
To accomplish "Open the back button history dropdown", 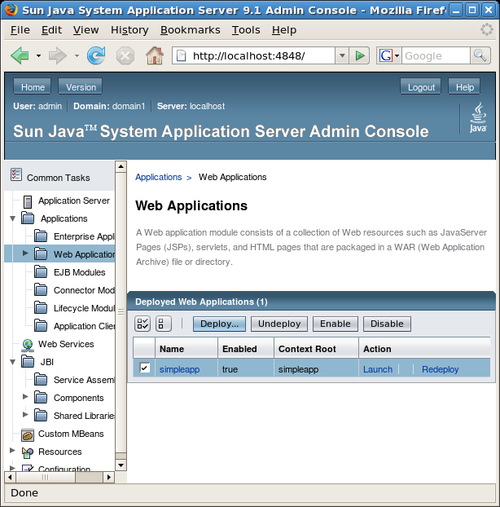I will tap(39, 56).
